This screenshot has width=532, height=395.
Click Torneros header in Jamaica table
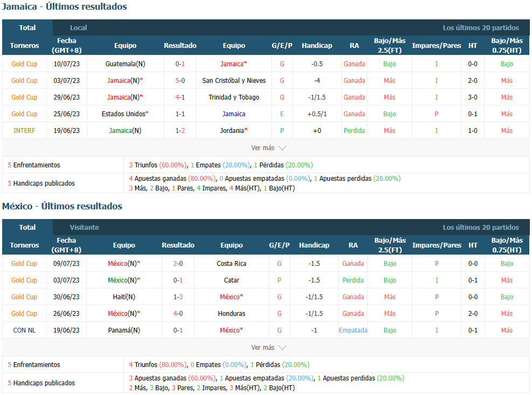coord(24,45)
